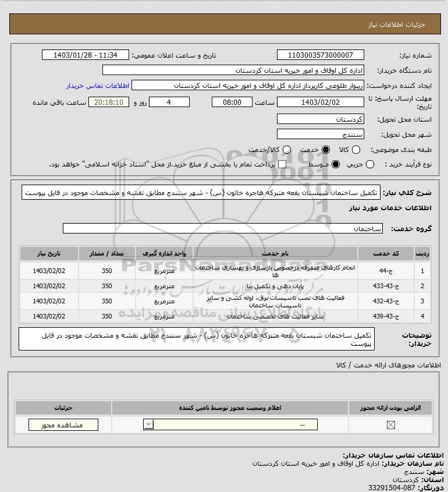
Task: Click the تعداد / مقدار column header
Action: click(106, 253)
